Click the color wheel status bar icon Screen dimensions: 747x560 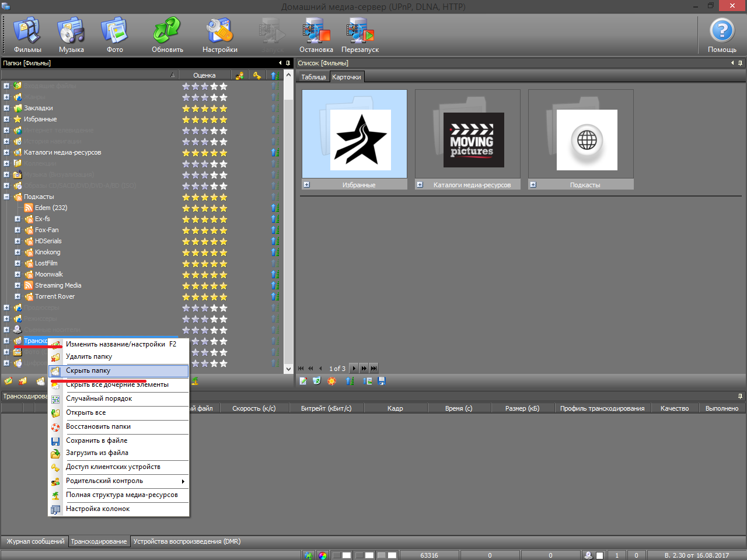(x=323, y=555)
